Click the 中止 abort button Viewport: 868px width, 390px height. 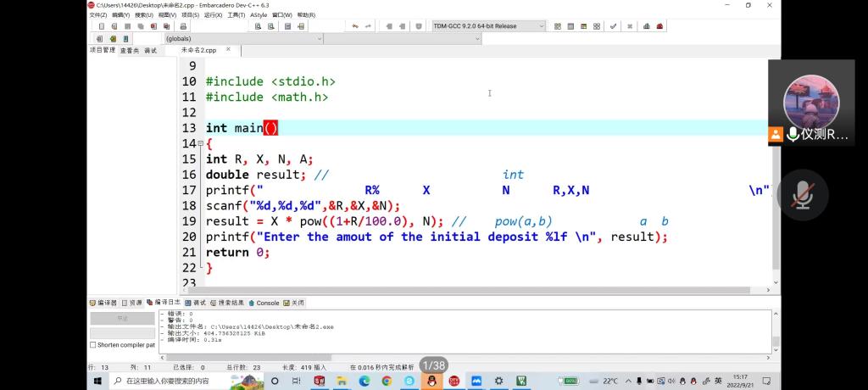[122, 319]
